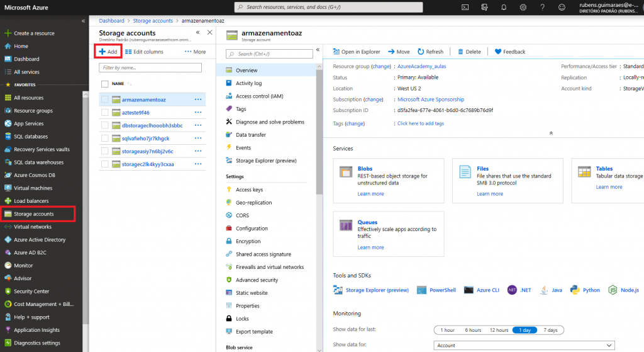Collapse the essentials section chevron
The width and height of the screenshot is (644, 352).
[x=551, y=133]
